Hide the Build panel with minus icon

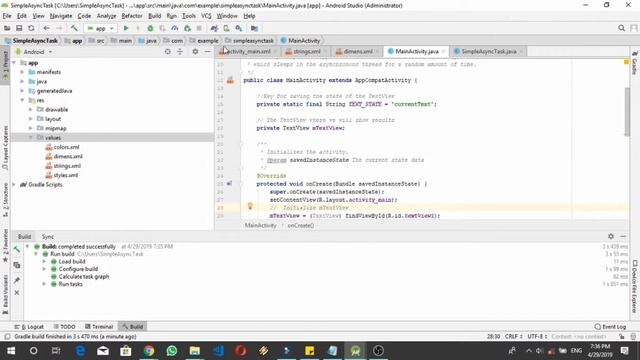click(623, 236)
